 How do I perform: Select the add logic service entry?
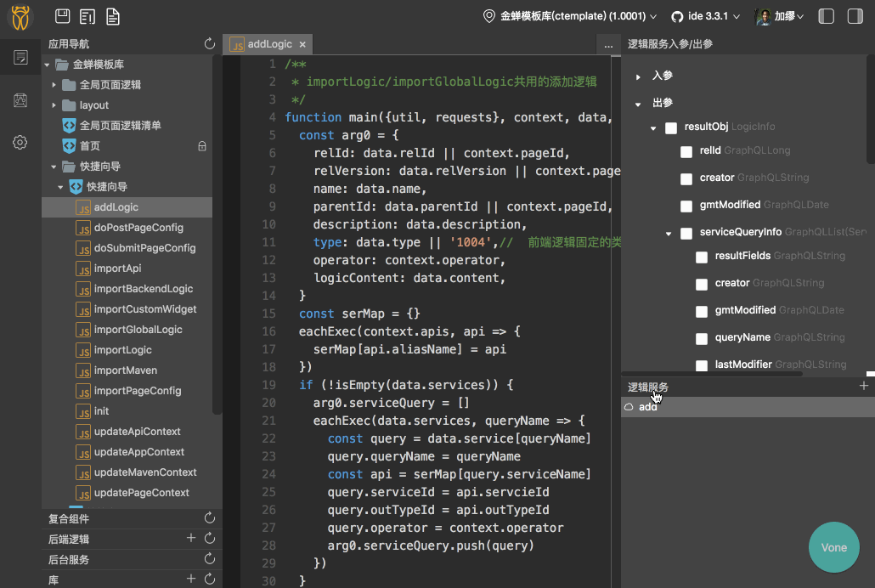coord(647,407)
